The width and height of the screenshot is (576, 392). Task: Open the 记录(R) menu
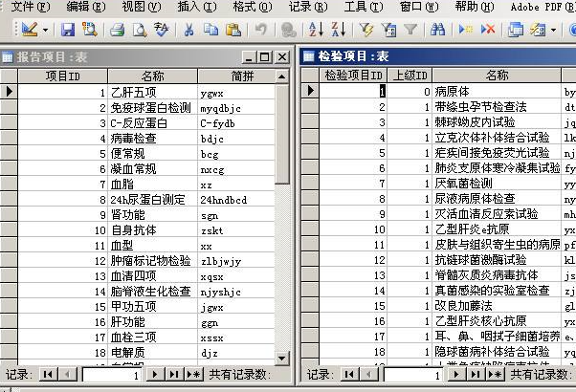[x=308, y=7]
